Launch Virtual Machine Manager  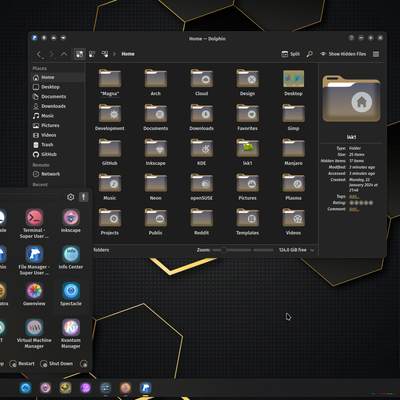(x=34, y=333)
